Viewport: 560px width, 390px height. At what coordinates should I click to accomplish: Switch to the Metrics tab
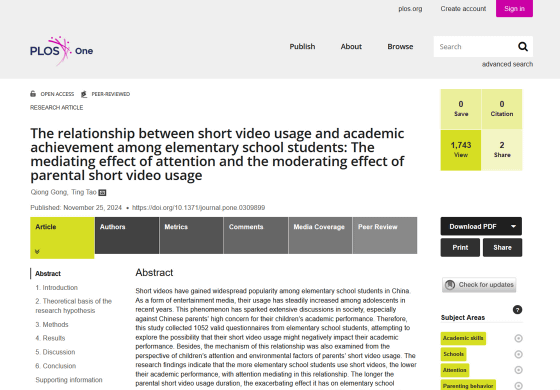(x=191, y=235)
